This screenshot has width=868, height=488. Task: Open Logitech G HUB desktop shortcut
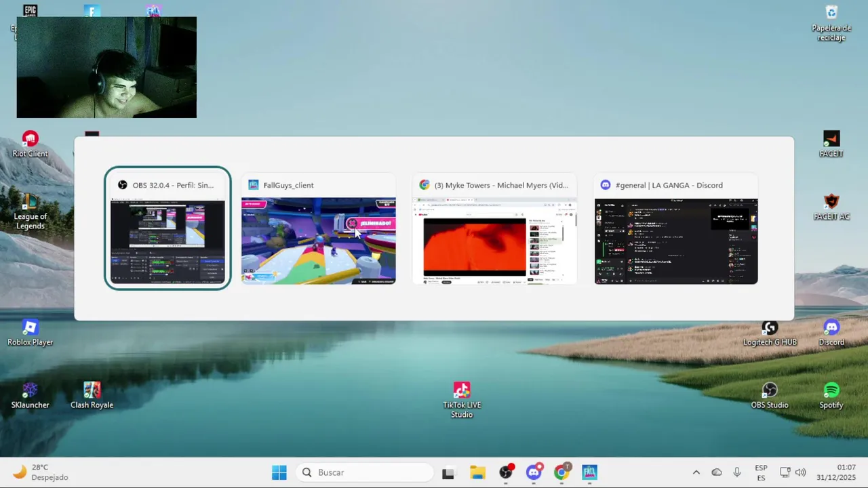click(x=770, y=333)
